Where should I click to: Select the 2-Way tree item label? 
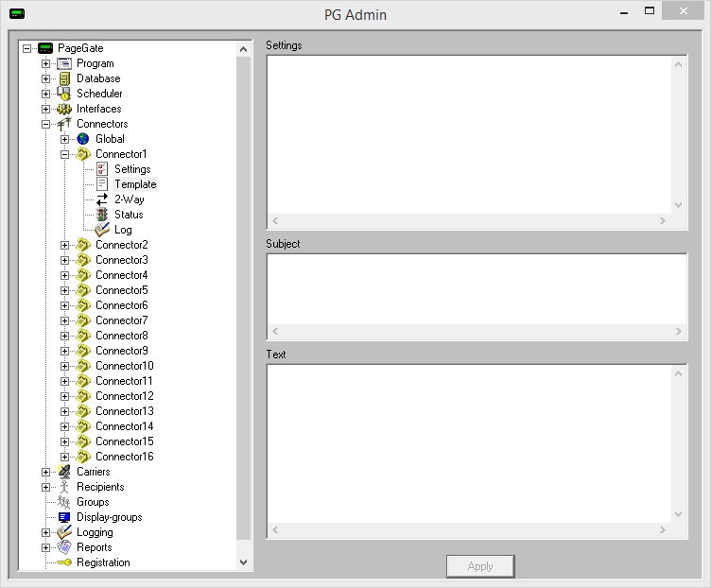tap(130, 199)
